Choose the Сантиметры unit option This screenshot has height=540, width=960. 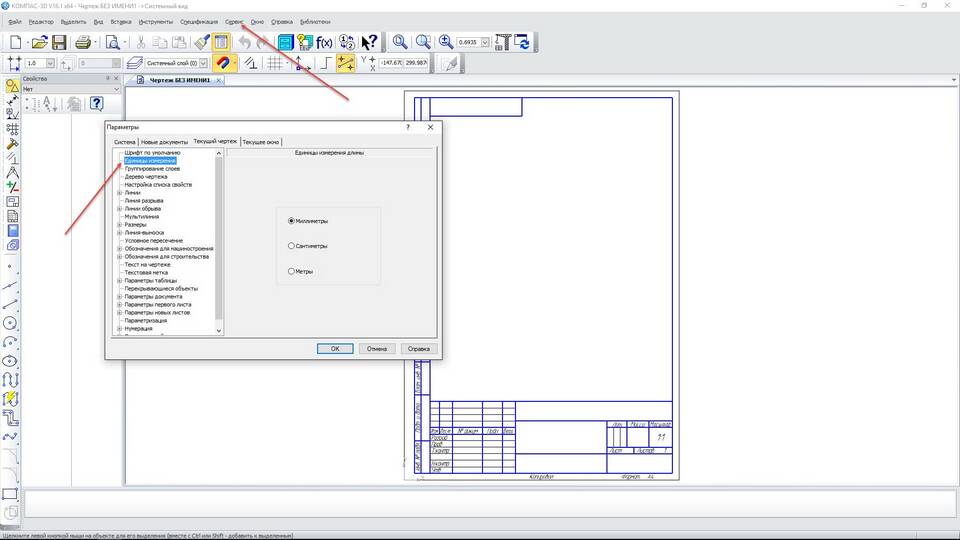(x=291, y=245)
